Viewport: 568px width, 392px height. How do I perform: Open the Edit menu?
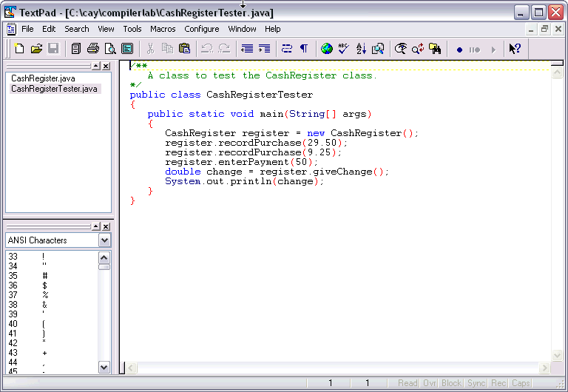49,29
